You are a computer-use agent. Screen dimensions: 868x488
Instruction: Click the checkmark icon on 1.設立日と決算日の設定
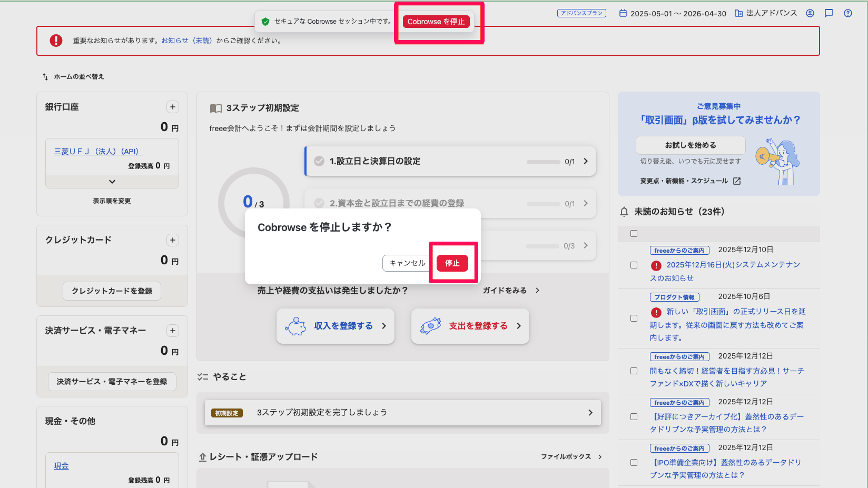coord(319,161)
